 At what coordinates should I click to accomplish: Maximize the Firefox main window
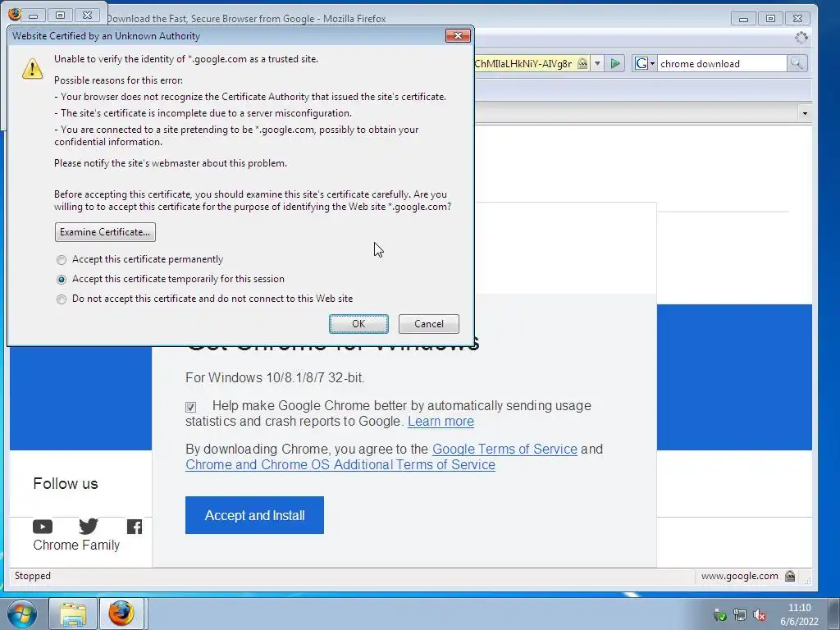click(x=770, y=19)
